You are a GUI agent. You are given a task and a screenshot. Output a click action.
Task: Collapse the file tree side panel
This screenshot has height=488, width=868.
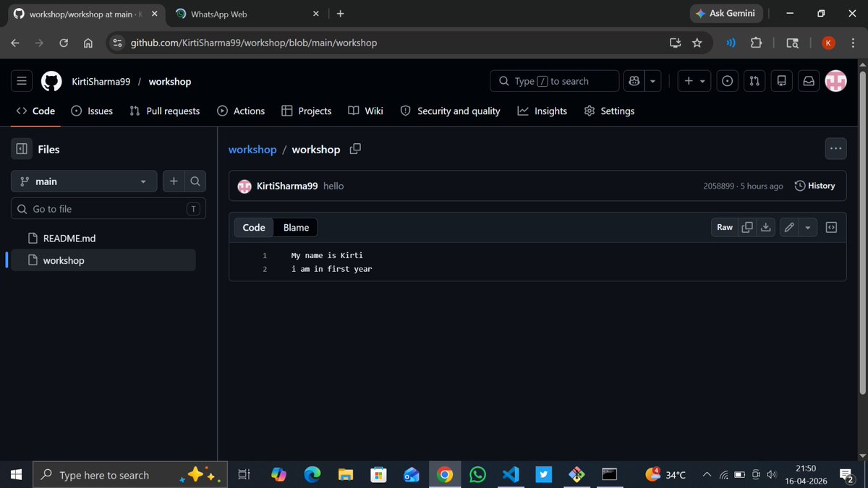pyautogui.click(x=22, y=149)
